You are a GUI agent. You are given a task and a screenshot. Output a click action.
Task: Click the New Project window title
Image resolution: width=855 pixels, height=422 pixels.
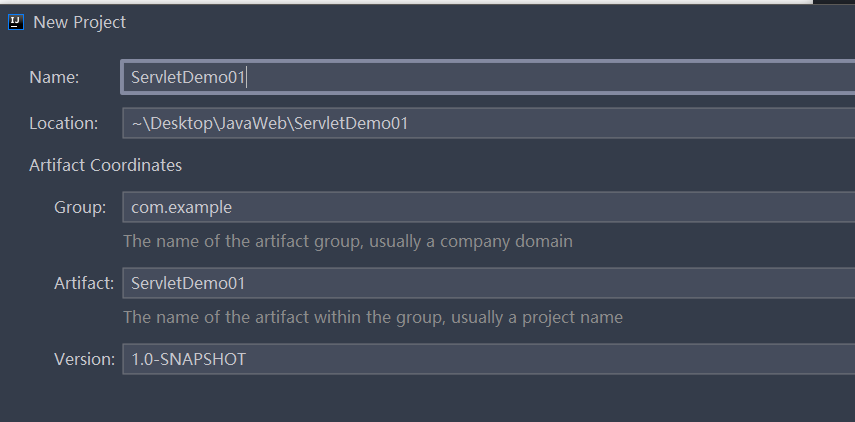coord(80,22)
